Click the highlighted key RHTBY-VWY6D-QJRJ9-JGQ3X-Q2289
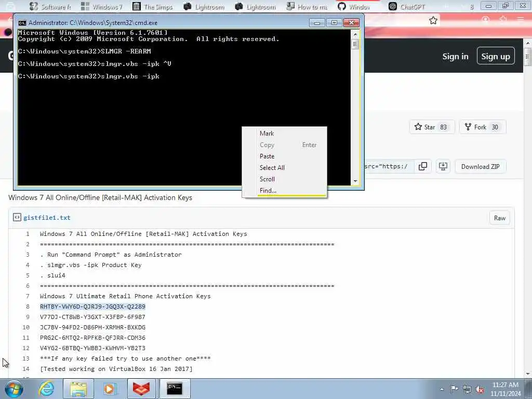 pos(92,307)
